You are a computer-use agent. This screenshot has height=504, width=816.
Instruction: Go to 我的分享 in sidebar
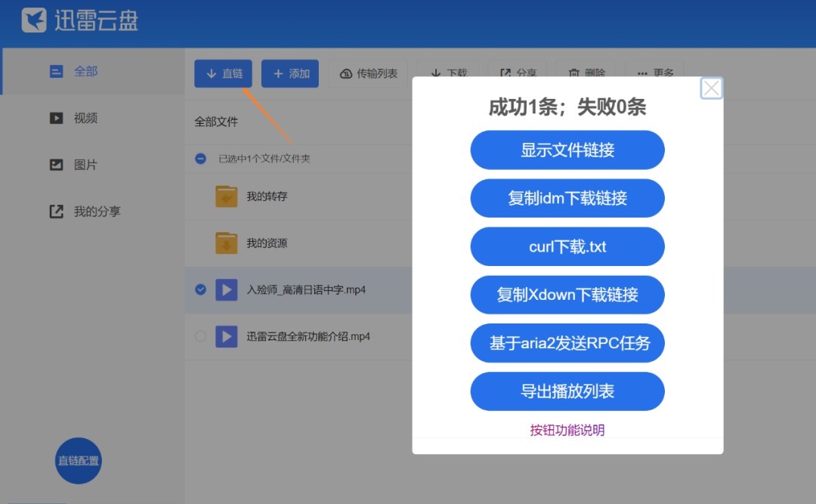point(96,212)
